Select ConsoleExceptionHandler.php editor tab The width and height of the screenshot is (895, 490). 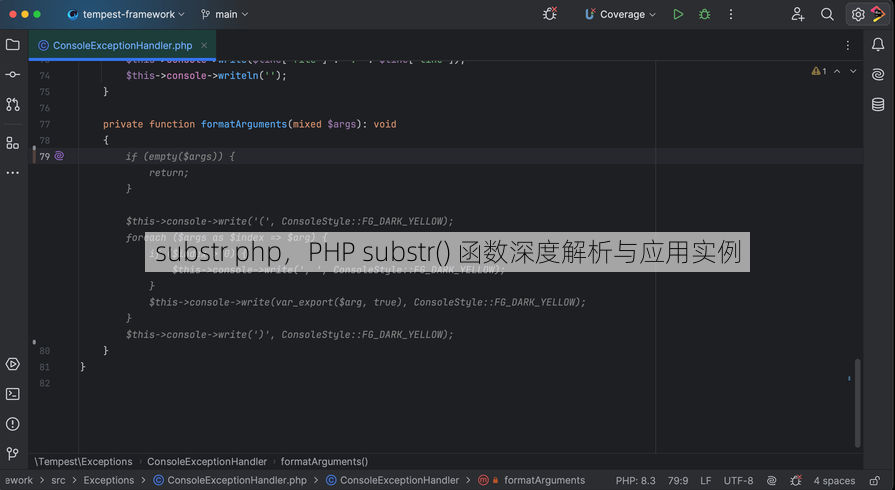(x=122, y=45)
